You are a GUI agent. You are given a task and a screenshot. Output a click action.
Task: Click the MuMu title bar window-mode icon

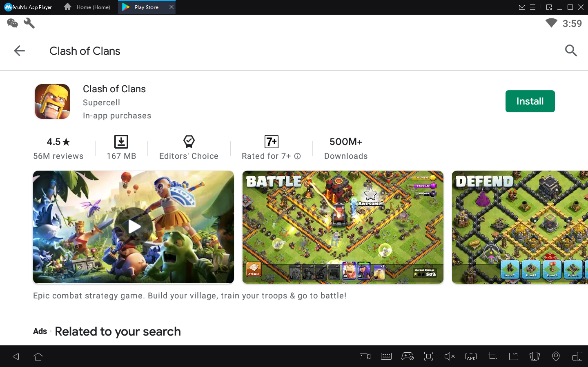[549, 7]
